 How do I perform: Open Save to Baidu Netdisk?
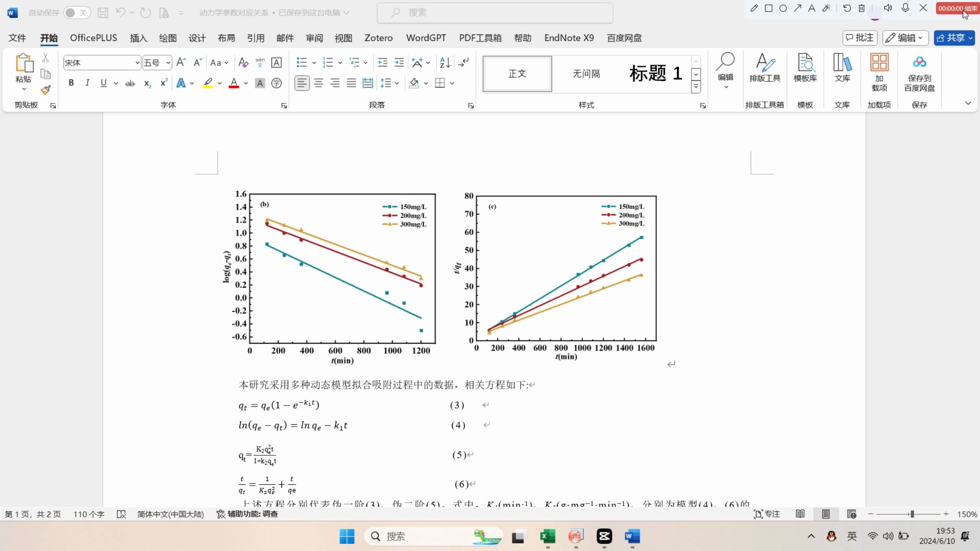tap(919, 73)
